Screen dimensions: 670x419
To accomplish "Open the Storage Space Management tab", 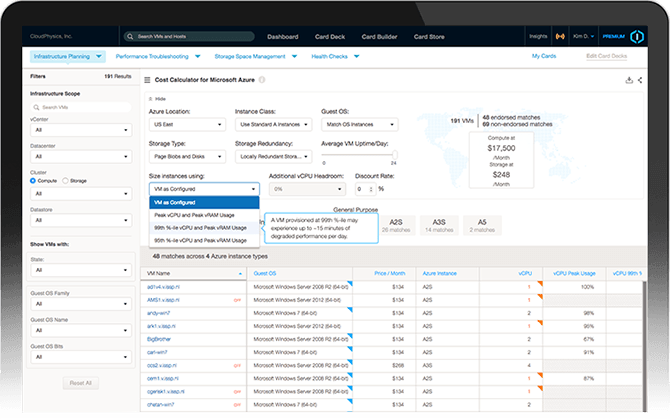I will coord(256,56).
